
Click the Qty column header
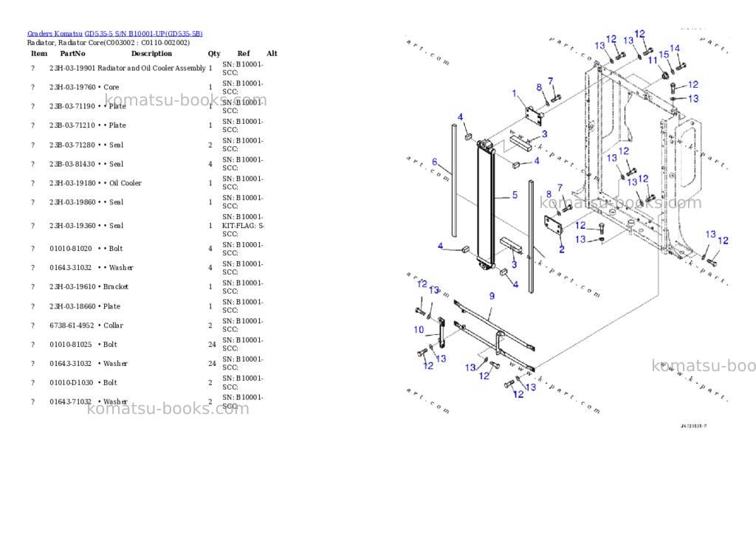pos(214,53)
